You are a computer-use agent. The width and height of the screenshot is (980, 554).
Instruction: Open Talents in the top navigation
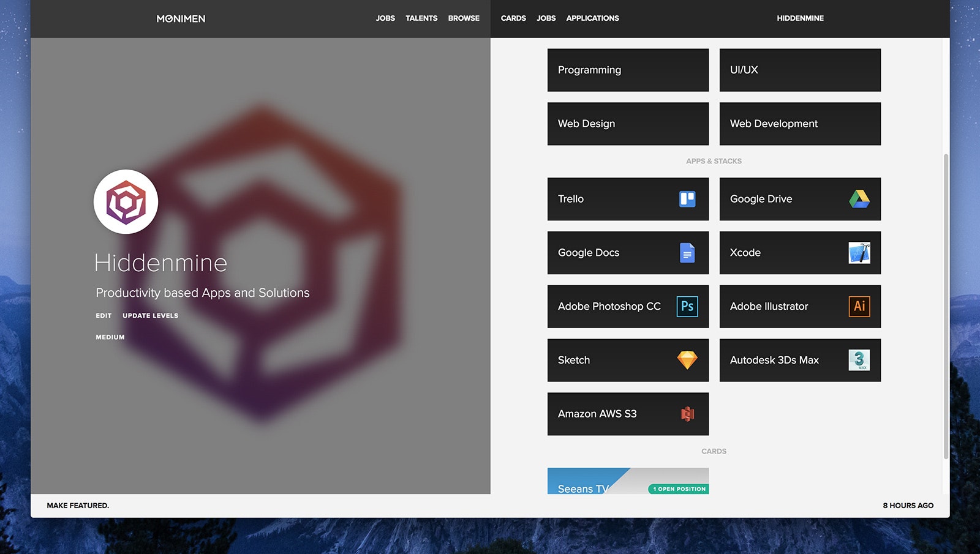point(421,18)
